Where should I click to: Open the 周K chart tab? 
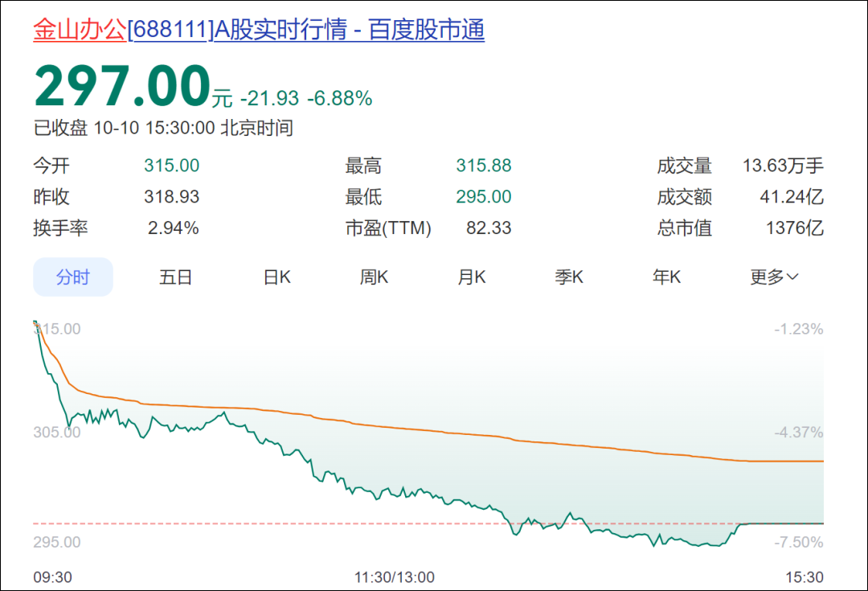click(375, 277)
